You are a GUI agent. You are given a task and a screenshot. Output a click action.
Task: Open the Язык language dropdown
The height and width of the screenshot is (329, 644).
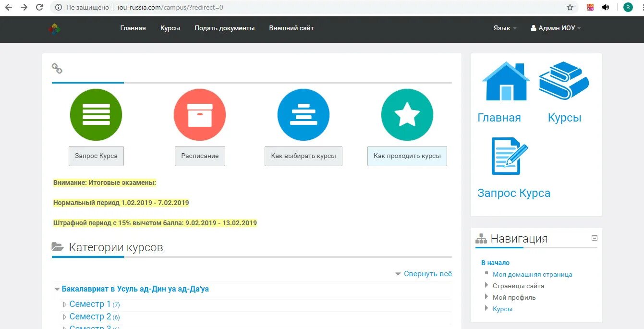click(505, 28)
